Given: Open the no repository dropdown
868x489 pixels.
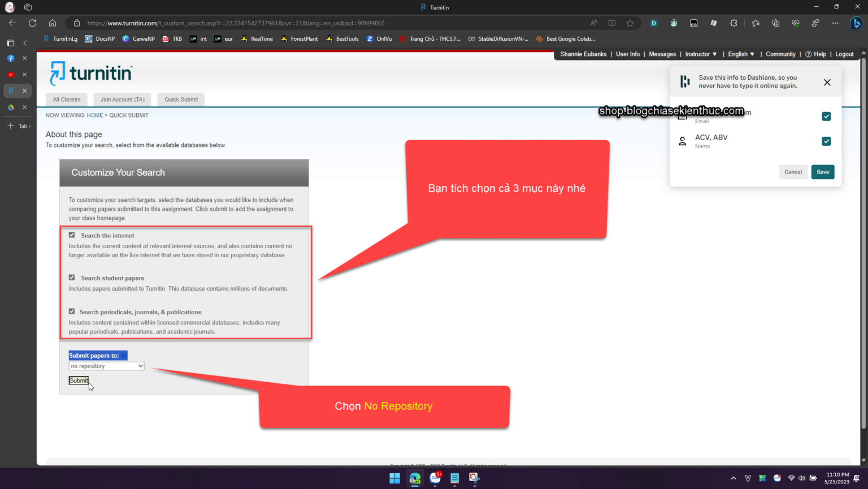Looking at the screenshot, I should tap(106, 366).
